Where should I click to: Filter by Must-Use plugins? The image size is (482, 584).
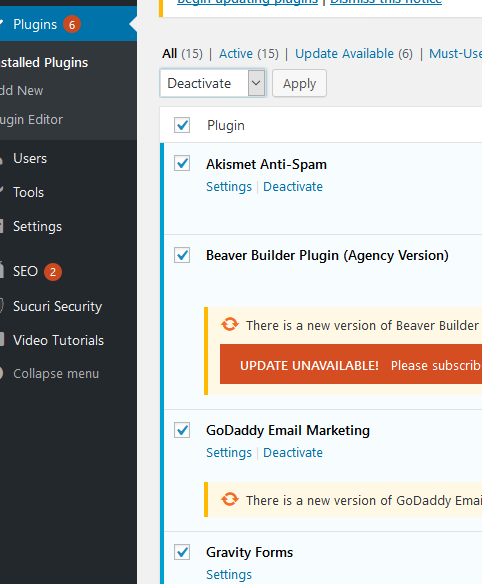(455, 54)
